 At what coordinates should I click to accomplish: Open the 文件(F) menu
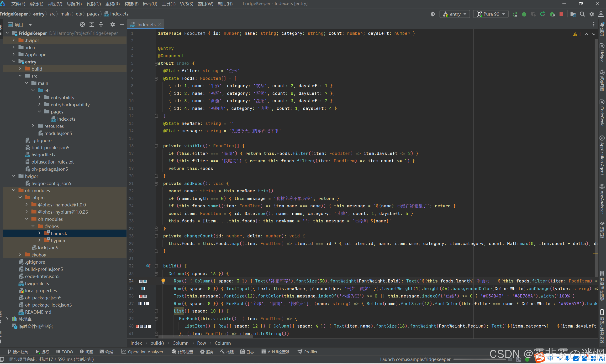coord(18,4)
